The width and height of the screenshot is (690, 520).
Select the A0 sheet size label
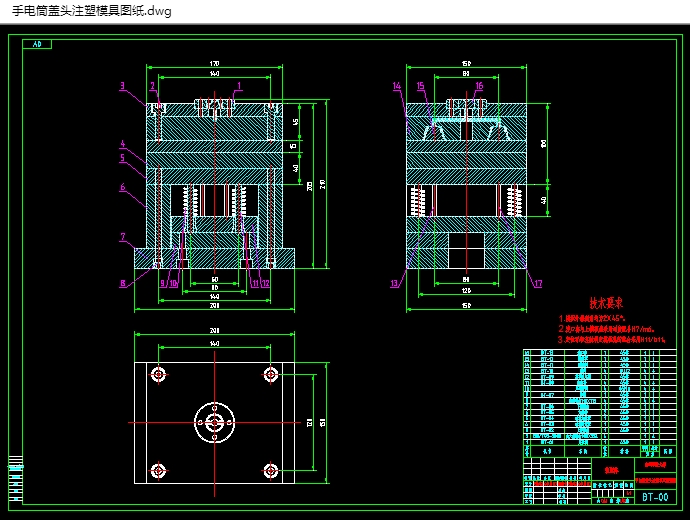point(37,44)
